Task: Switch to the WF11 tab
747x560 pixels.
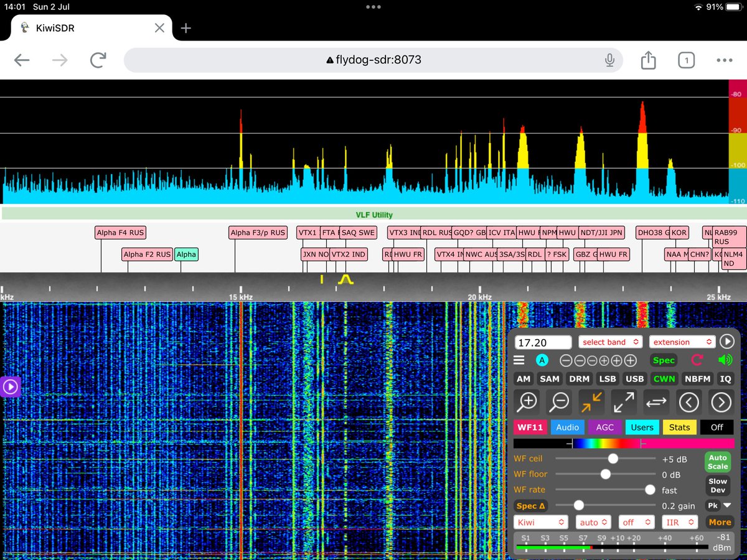Action: point(530,427)
